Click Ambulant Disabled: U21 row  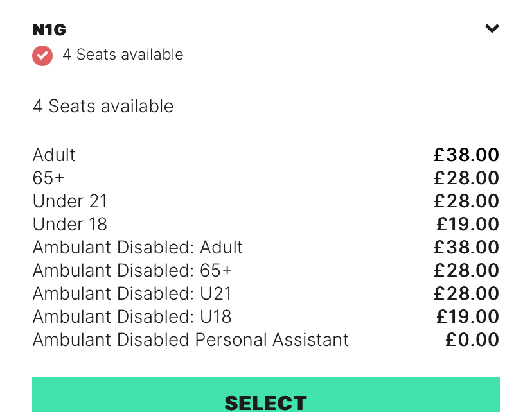[x=266, y=293]
